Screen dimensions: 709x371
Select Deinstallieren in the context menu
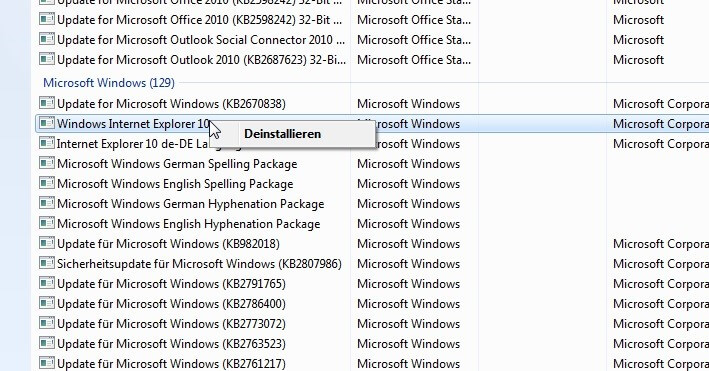coord(282,134)
